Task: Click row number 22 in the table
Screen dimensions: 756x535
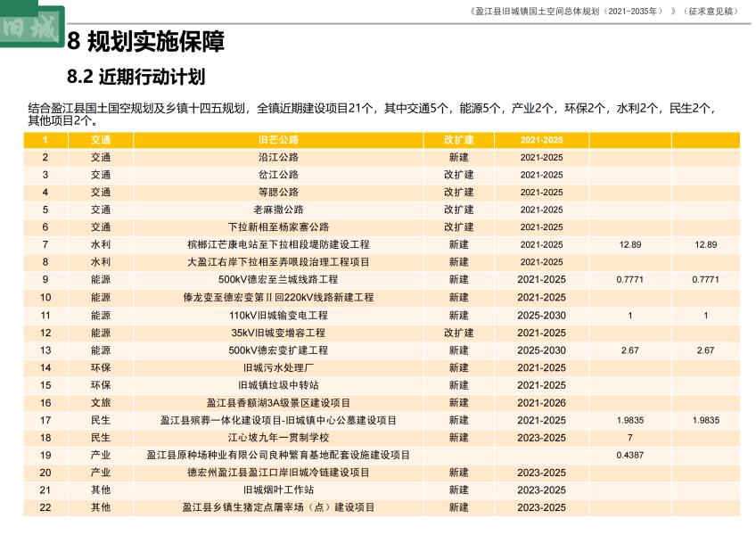Action: (x=45, y=507)
